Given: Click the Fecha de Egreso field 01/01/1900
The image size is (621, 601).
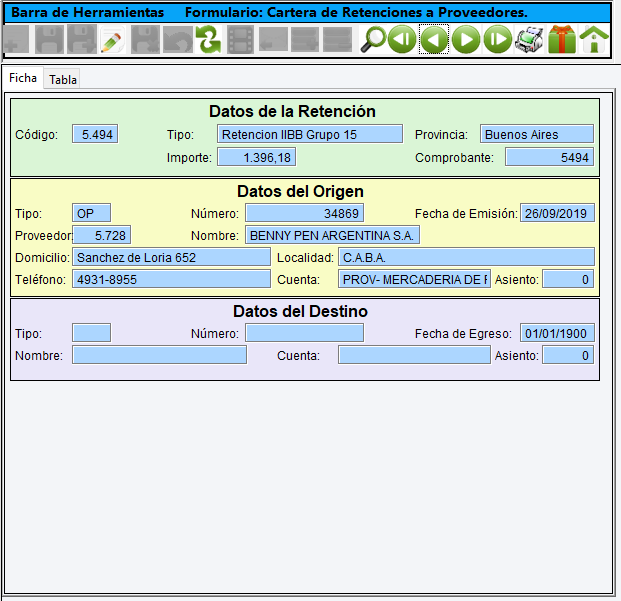Looking at the screenshot, I should [557, 333].
